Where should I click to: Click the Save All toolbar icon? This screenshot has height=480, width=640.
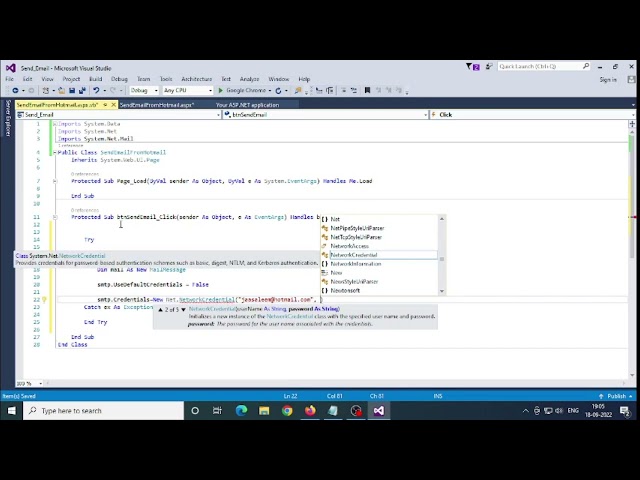click(x=82, y=90)
